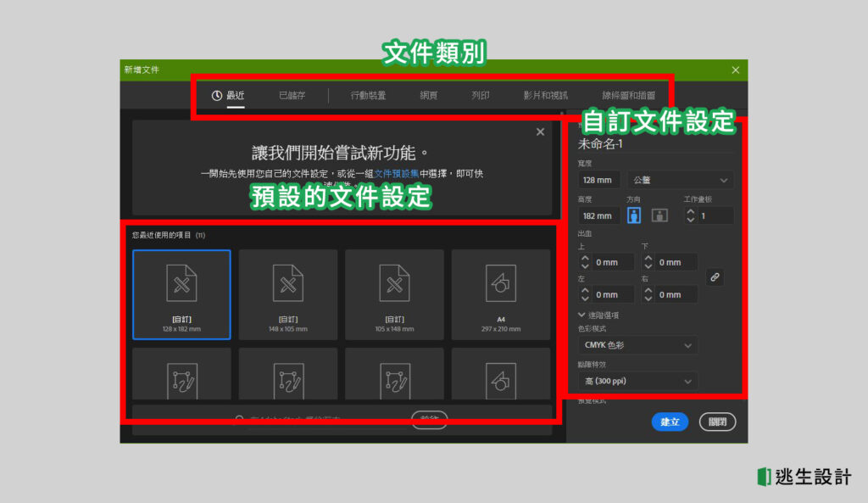Image resolution: width=868 pixels, height=503 pixels.
Task: Open the CMYK 色彩 color mode dropdown
Action: (637, 345)
